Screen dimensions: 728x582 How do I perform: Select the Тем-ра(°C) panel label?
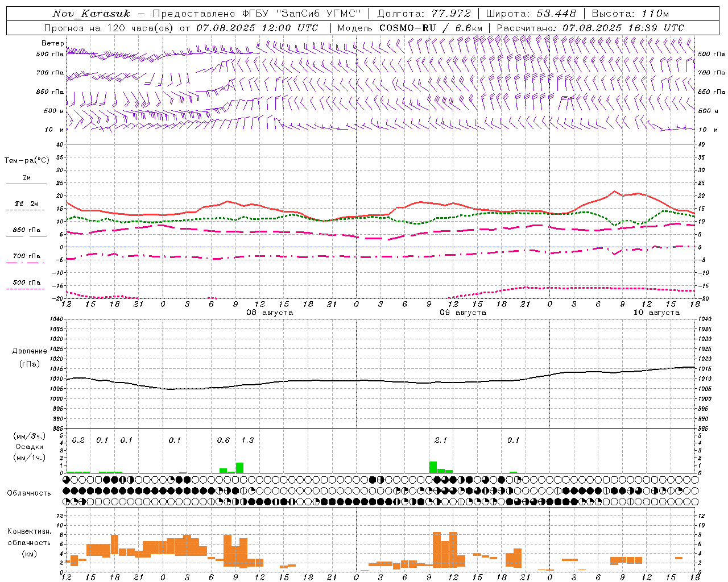(27, 161)
